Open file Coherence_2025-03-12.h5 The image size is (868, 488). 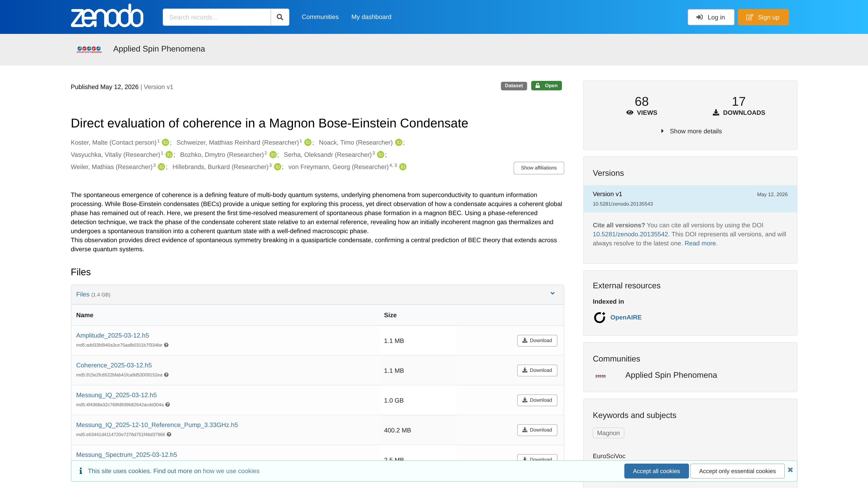click(x=114, y=365)
